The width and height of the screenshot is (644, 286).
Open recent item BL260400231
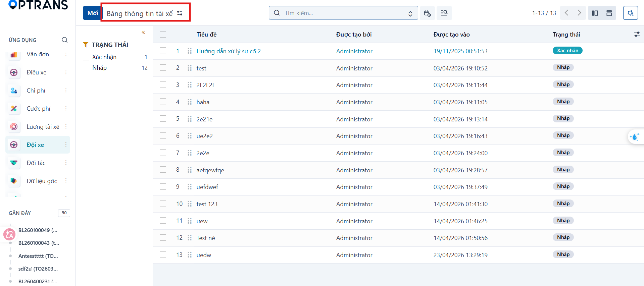point(38,282)
